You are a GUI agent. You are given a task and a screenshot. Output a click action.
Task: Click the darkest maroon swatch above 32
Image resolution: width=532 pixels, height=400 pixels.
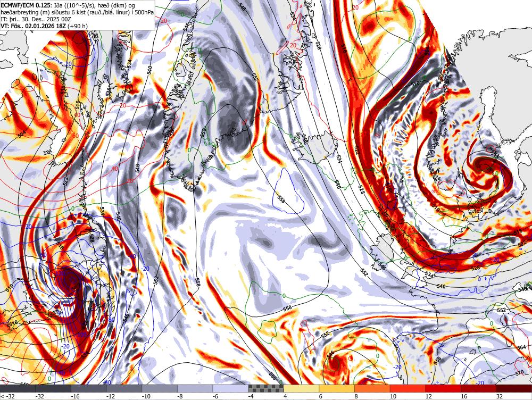click(x=514, y=388)
